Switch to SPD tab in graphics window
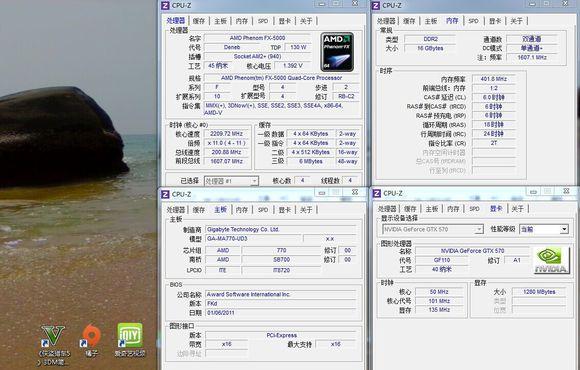The width and height of the screenshot is (580, 370). click(x=475, y=209)
